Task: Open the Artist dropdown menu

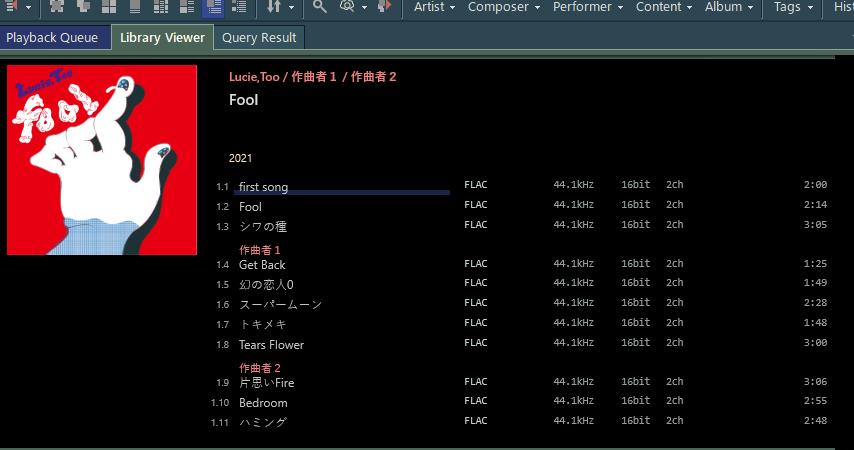Action: click(x=434, y=7)
